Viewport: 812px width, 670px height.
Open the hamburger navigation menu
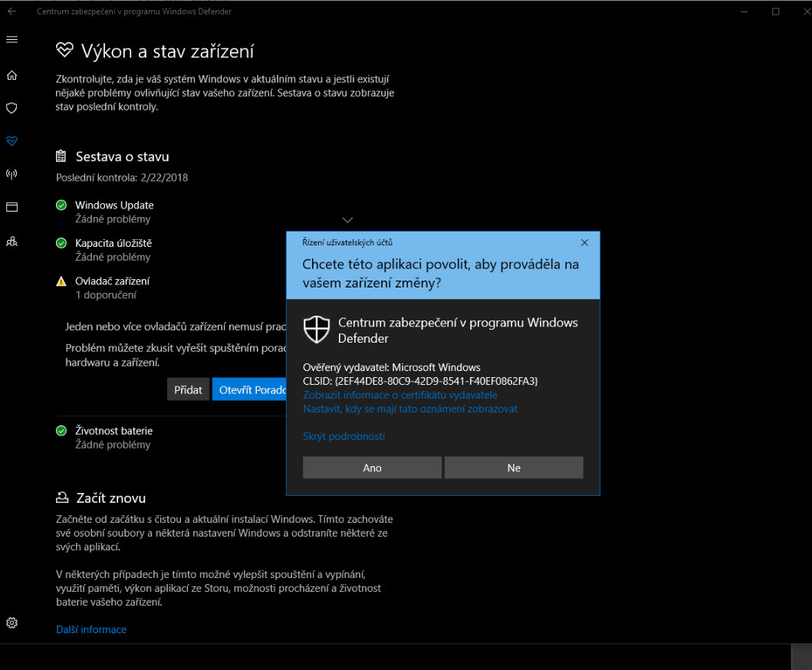[12, 40]
